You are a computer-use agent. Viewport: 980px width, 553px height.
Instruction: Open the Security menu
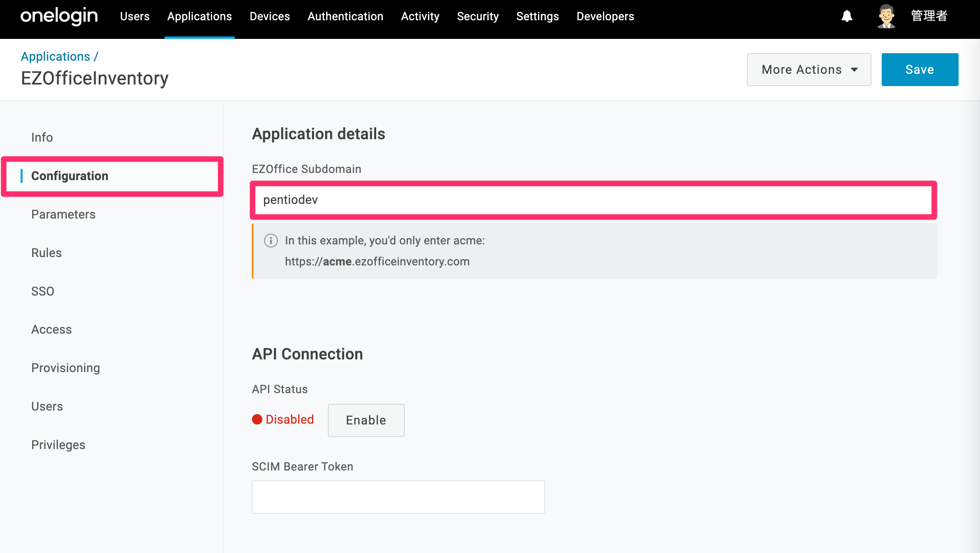click(478, 16)
